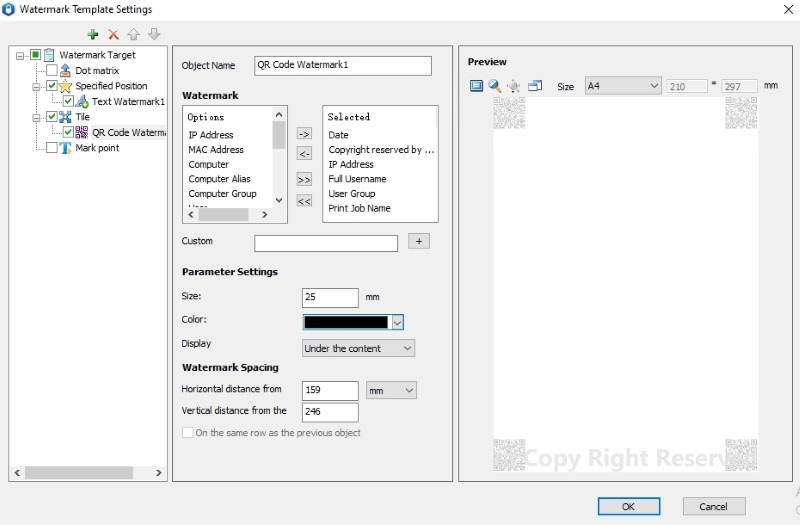
Task: Select MAC Address in the Options list
Action: [x=216, y=150]
